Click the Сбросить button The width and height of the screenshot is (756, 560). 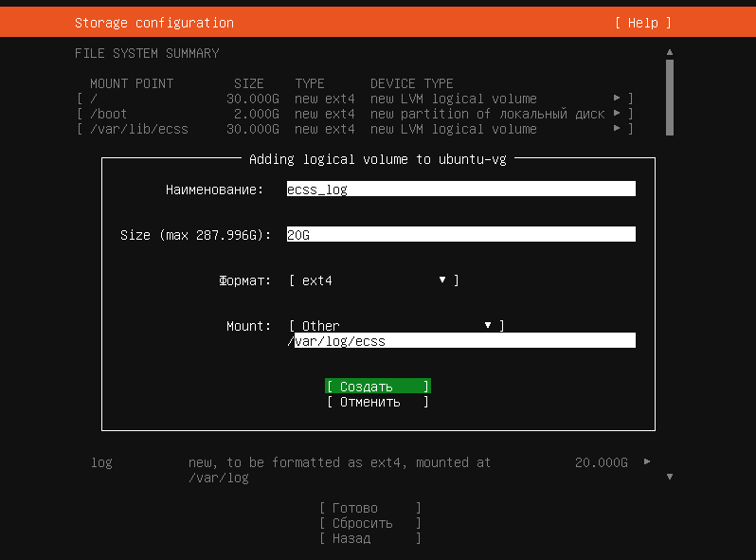pos(370,523)
